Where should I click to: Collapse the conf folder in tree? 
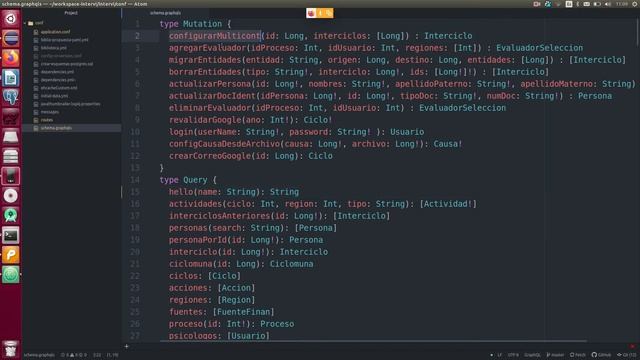tap(25, 23)
